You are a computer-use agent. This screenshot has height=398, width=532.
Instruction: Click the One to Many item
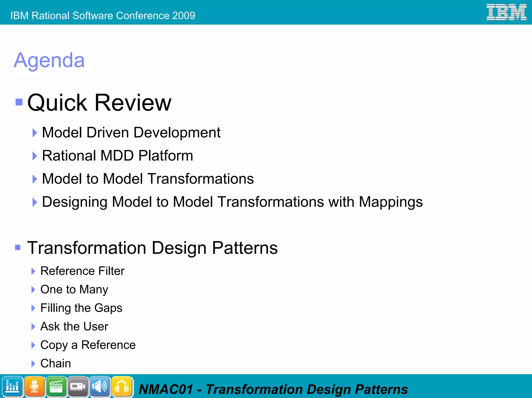pyautogui.click(x=74, y=289)
